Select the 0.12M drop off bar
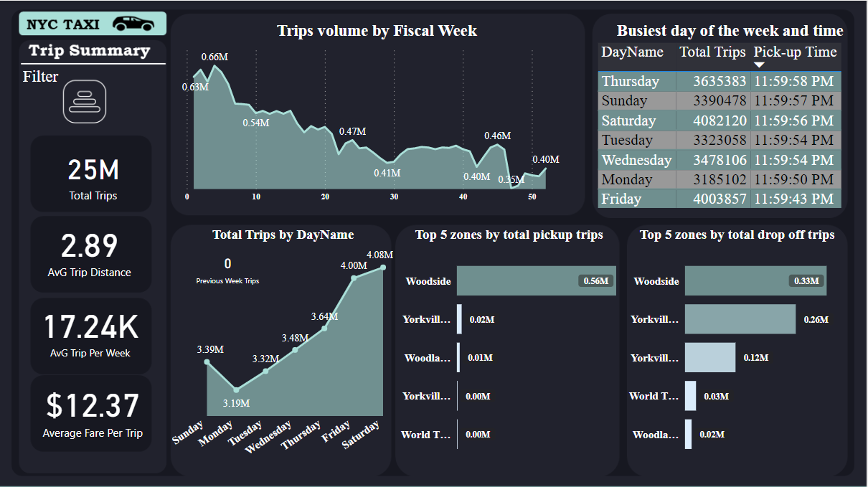 click(709, 357)
